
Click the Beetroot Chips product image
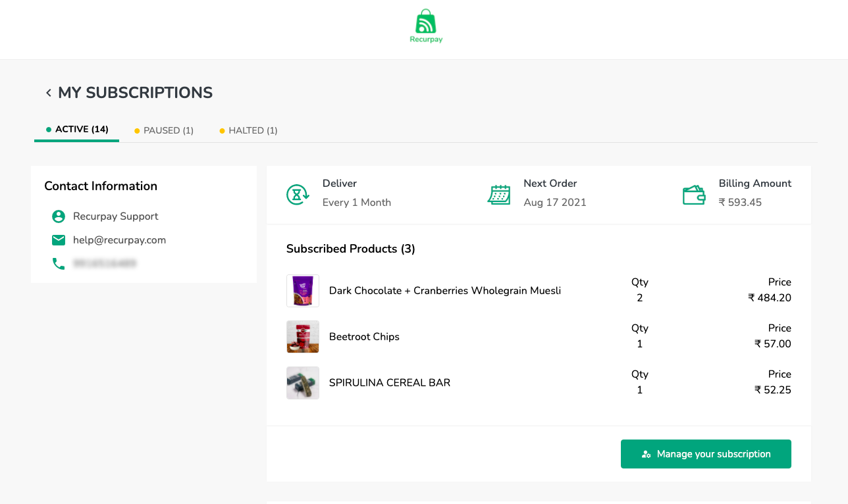coord(302,336)
